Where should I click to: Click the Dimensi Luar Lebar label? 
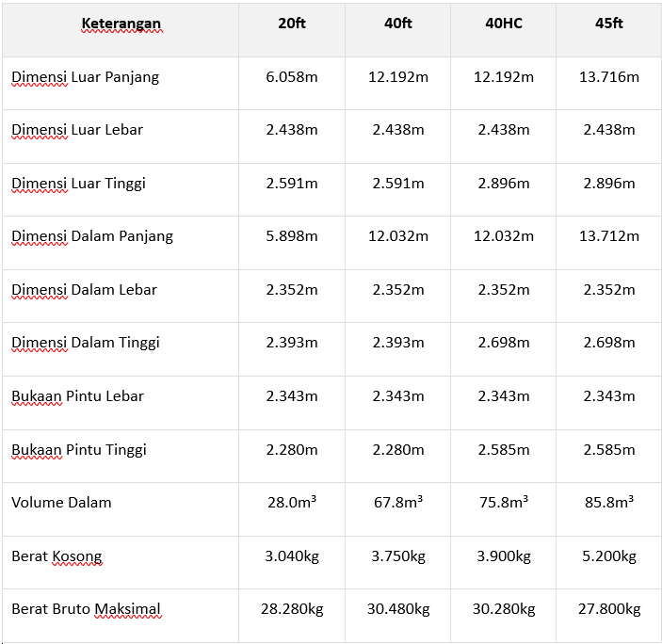coord(77,130)
